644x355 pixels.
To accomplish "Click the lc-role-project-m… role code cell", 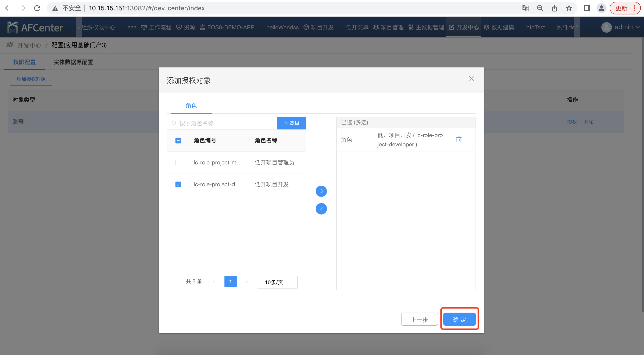I will pyautogui.click(x=218, y=163).
